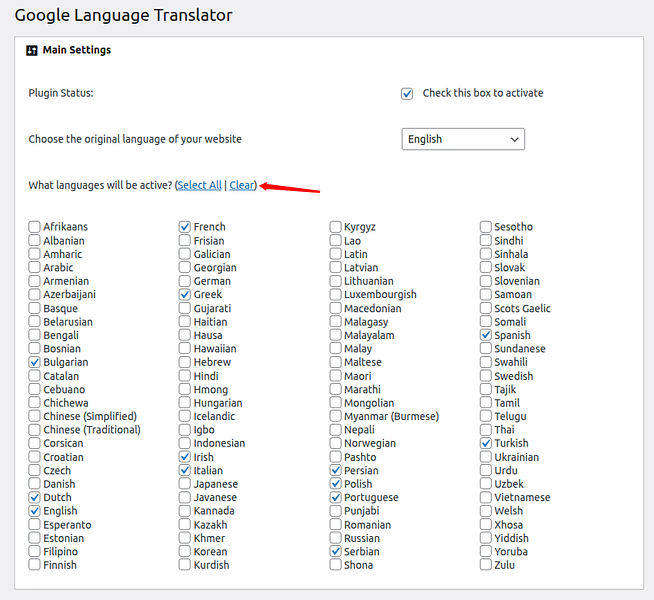Check the Myanmar (Burmese) checkbox
Image resolution: width=654 pixels, height=600 pixels.
click(335, 416)
